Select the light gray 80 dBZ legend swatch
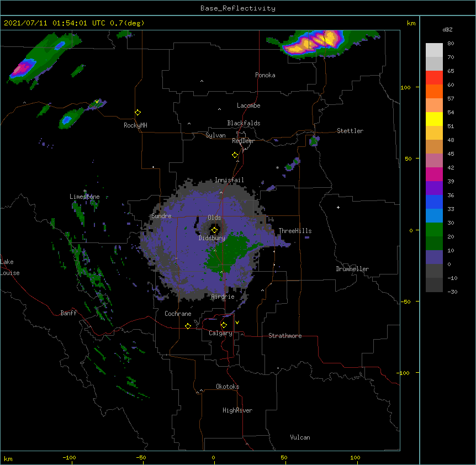Image resolution: width=476 pixels, height=465 pixels. [x=434, y=50]
